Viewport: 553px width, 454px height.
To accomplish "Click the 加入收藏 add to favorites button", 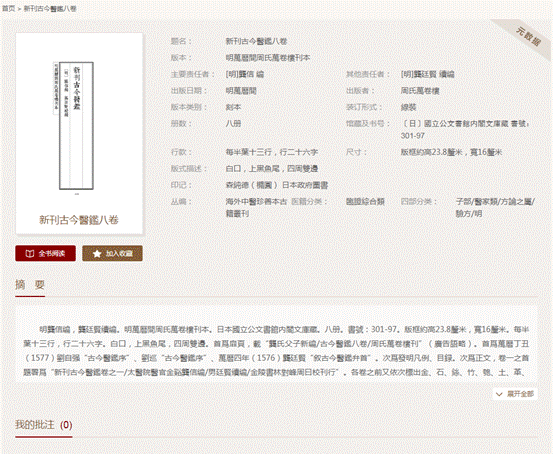I will pyautogui.click(x=113, y=253).
